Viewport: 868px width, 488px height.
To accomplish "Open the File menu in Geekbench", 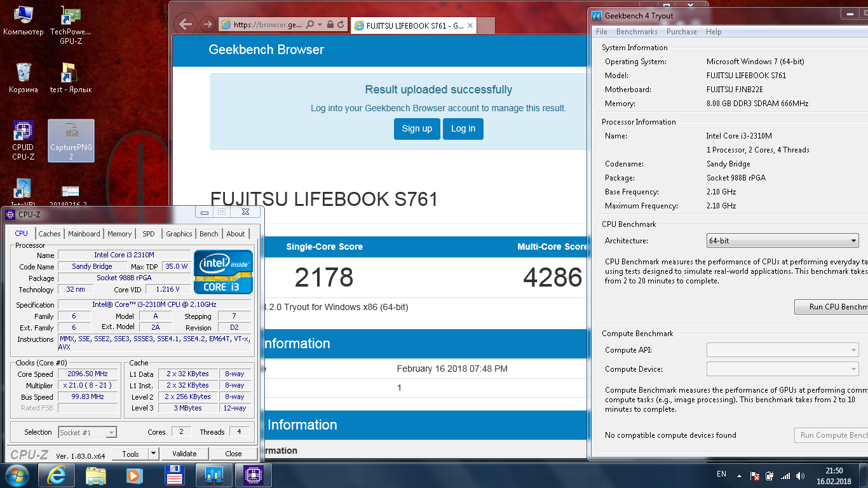I will coord(602,32).
